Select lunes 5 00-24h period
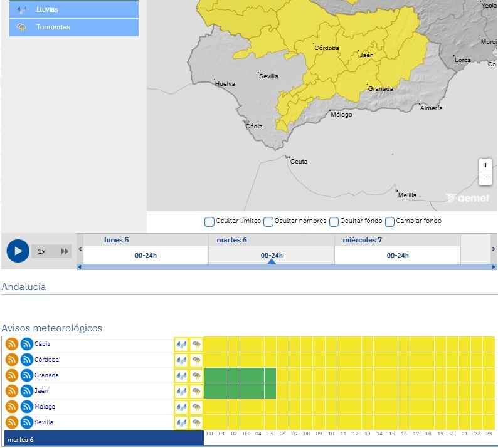 click(x=146, y=256)
